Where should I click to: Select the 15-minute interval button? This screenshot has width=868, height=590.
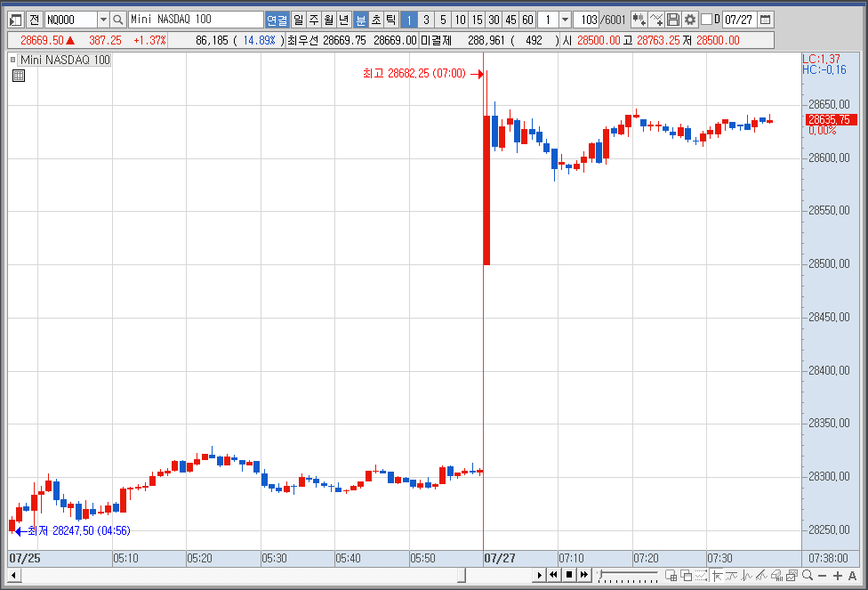(477, 20)
